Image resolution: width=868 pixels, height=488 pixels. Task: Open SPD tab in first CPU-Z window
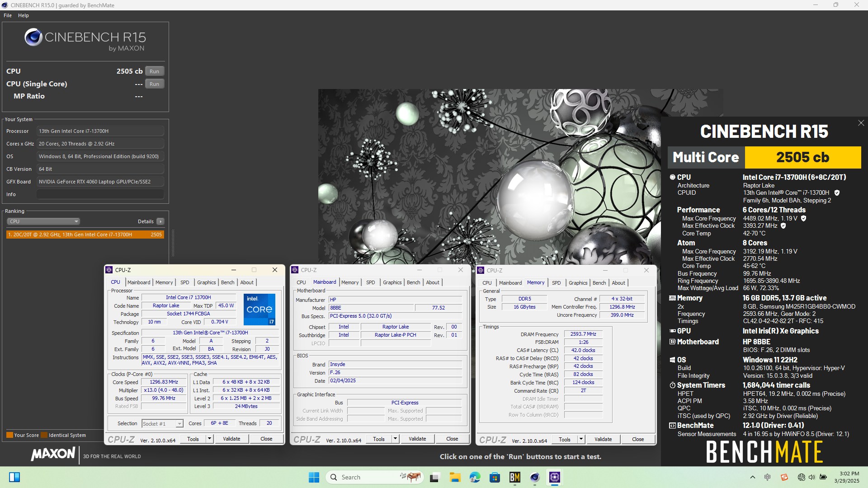click(x=185, y=282)
